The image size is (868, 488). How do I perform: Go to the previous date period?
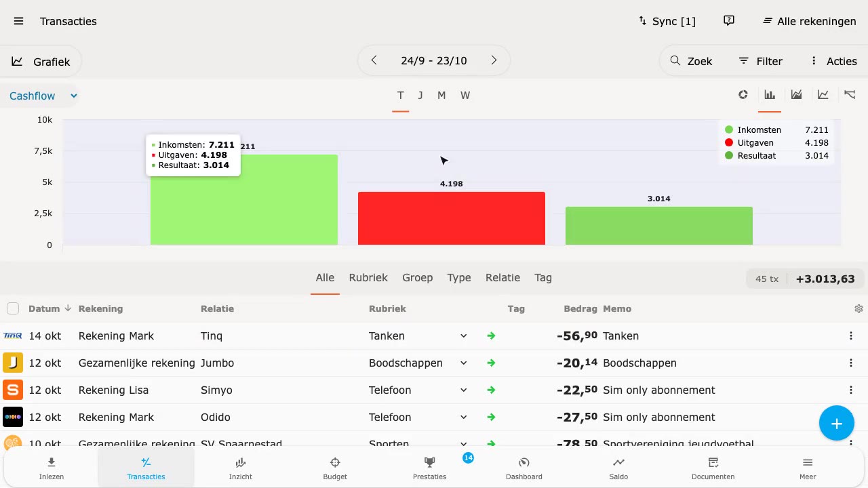(374, 60)
